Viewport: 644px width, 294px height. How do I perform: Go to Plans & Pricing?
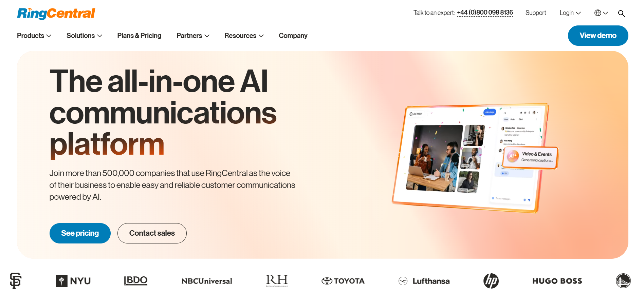[139, 36]
